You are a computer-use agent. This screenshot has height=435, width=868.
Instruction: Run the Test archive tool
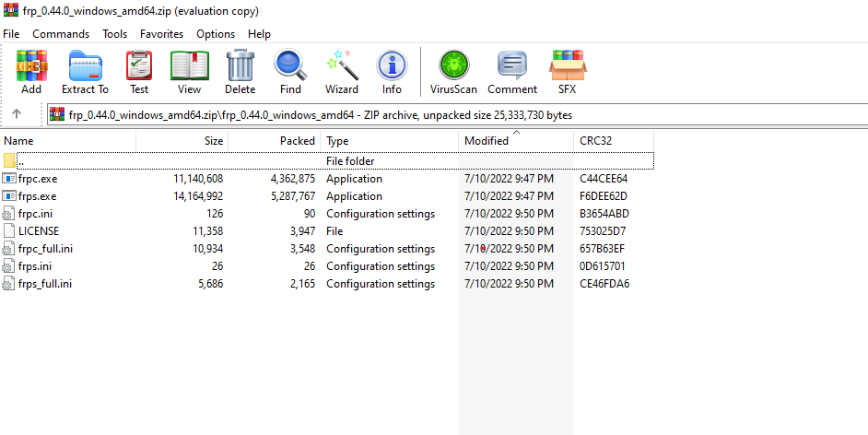[139, 65]
